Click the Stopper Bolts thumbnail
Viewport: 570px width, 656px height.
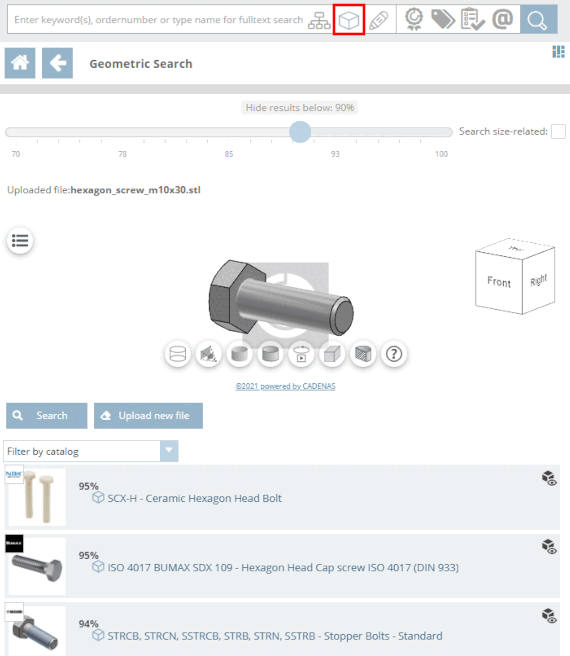[37, 632]
